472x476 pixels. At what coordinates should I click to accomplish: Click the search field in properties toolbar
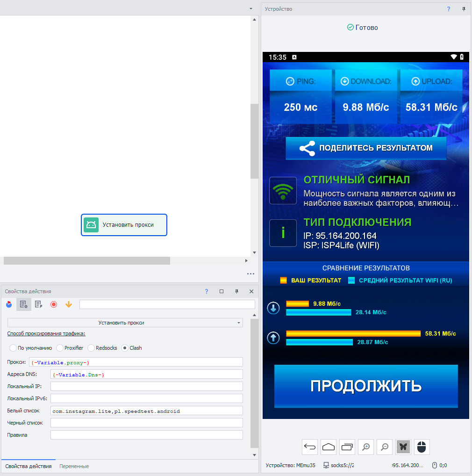tap(167, 304)
